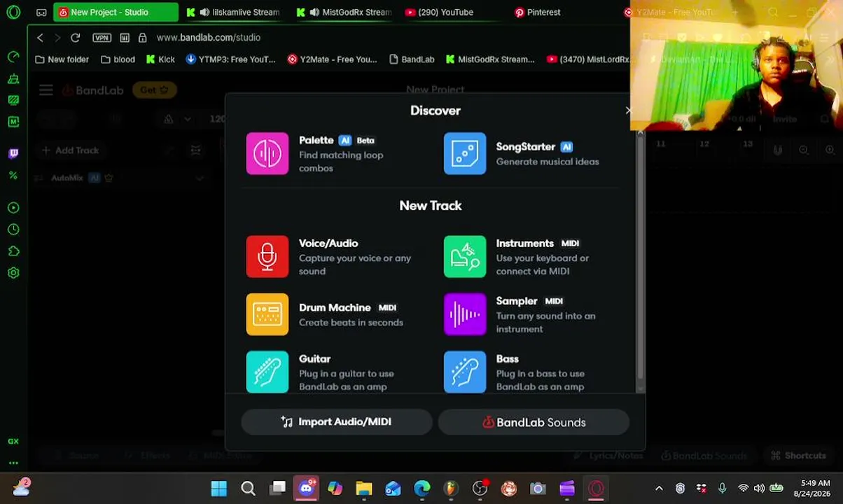This screenshot has height=504, width=843.
Task: Select the teal Guitar track icon
Action: pyautogui.click(x=267, y=372)
